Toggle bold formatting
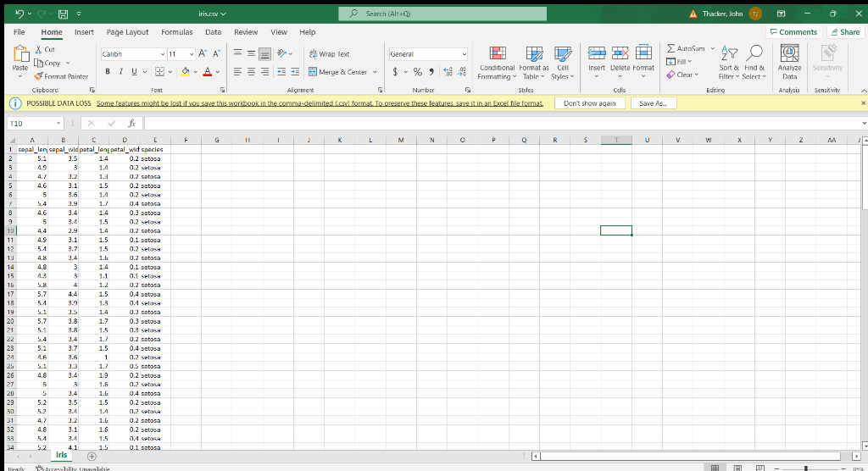This screenshot has width=868, height=471. (x=108, y=71)
